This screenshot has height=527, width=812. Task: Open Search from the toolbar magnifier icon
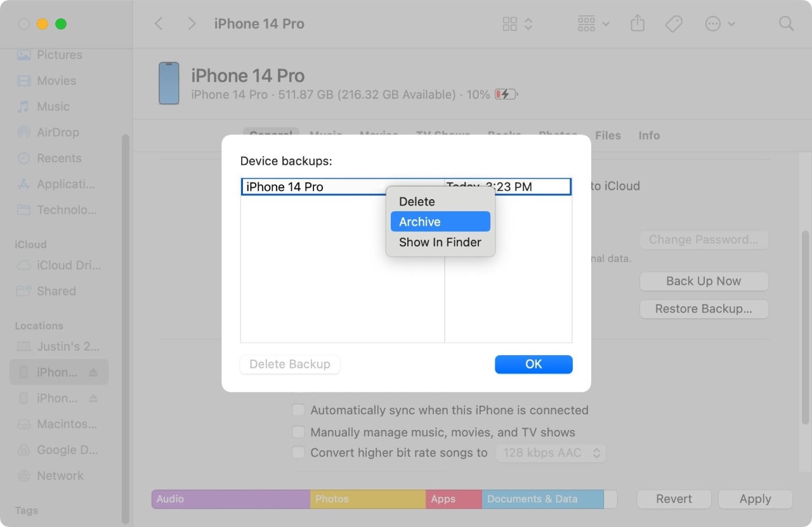pyautogui.click(x=786, y=23)
